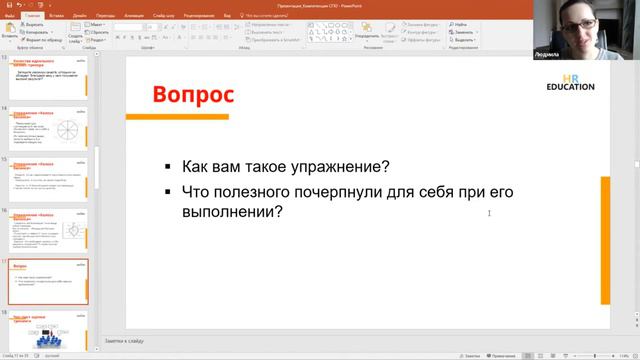Expand the shapes gallery more arrow
This screenshot has height=360, width=640.
(351, 40)
